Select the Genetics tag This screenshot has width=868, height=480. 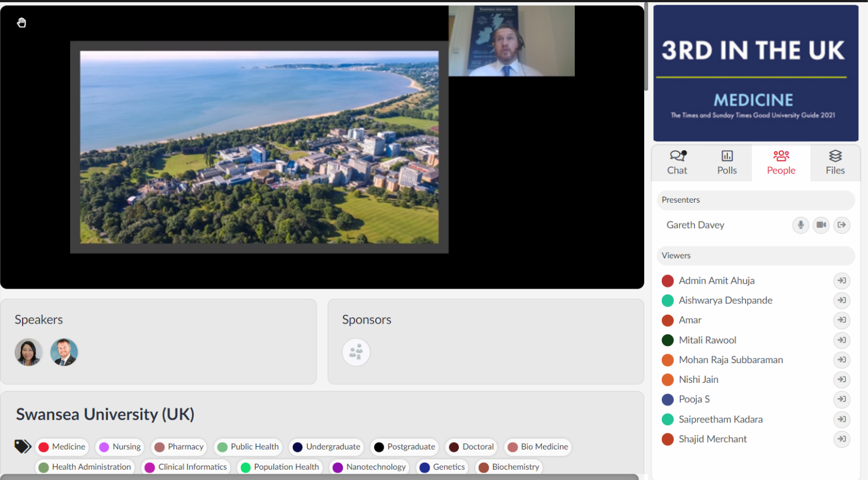click(442, 467)
